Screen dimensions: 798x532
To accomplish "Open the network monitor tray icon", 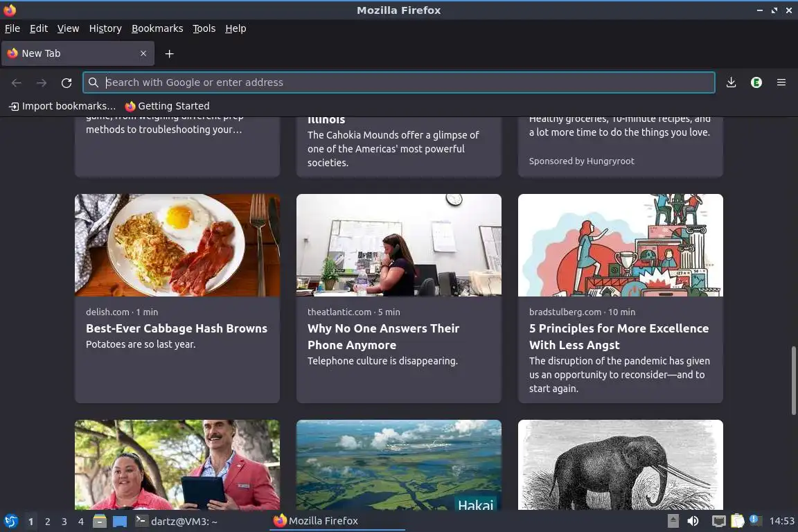I will (x=718, y=521).
